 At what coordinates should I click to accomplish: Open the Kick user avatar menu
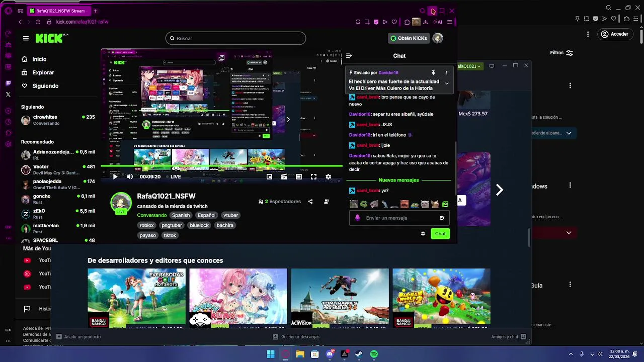click(x=438, y=38)
